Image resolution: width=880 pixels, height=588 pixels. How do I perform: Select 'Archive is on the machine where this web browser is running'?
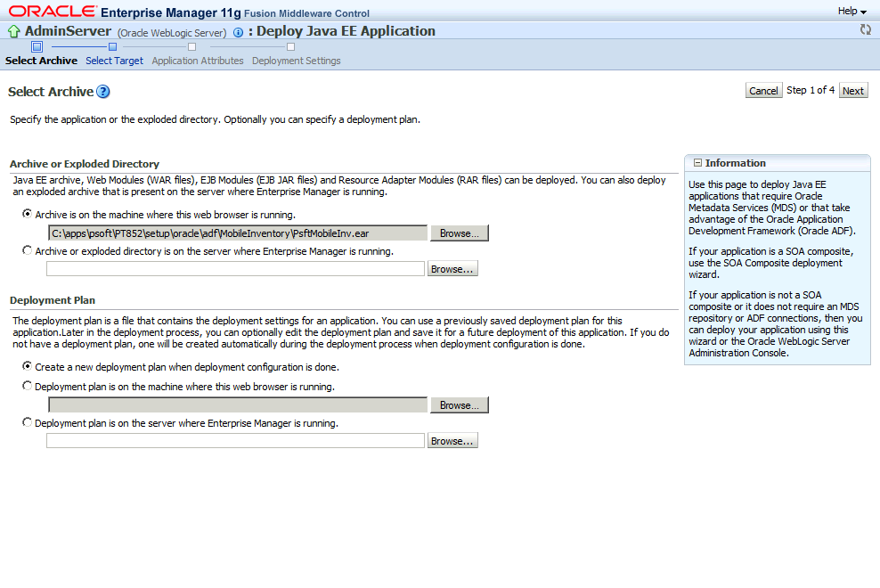(27, 214)
